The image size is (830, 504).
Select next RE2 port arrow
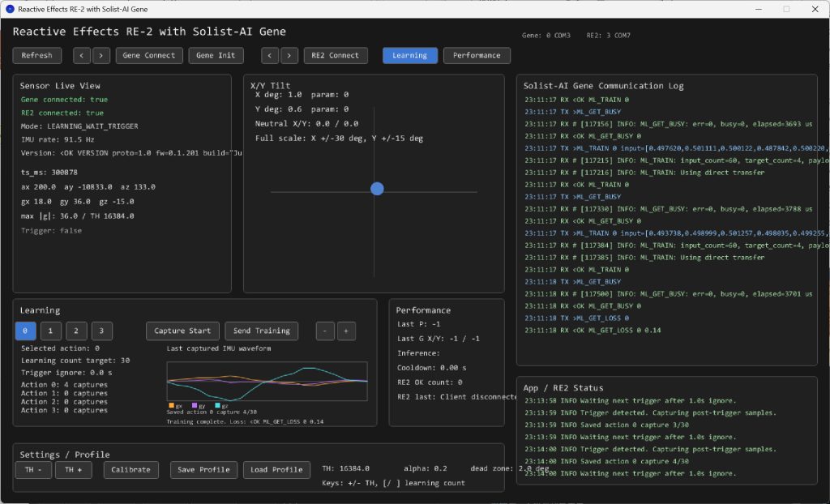289,56
